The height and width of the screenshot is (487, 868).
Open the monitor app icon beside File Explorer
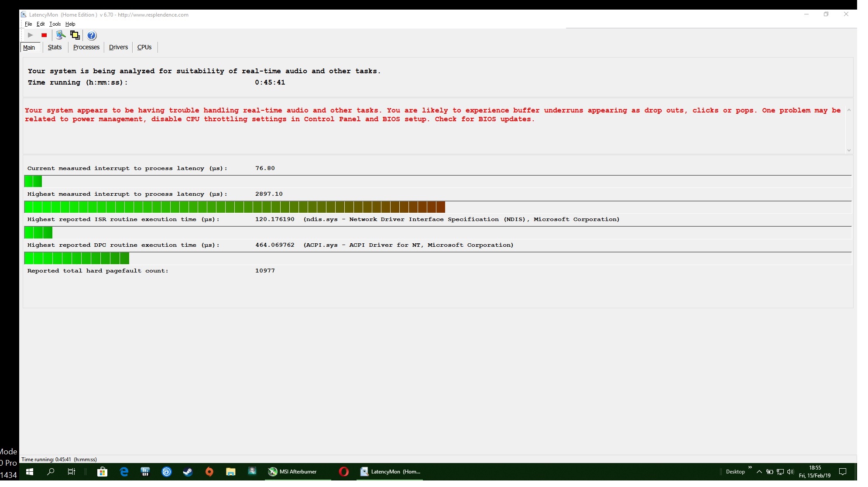(252, 471)
